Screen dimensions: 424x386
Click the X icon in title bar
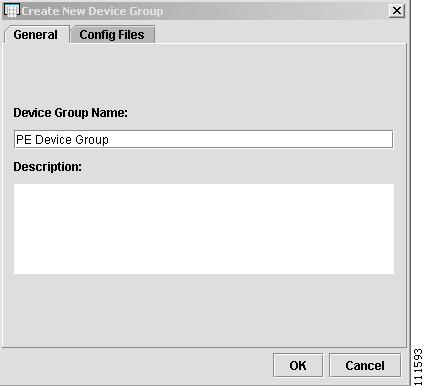pos(397,11)
